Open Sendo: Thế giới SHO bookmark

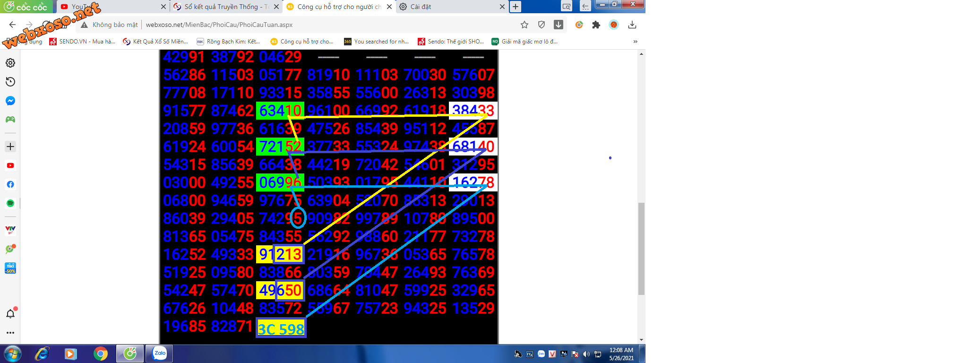[x=451, y=42]
